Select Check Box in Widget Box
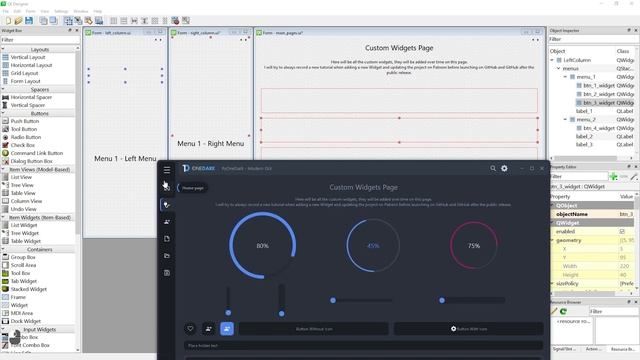Image resolution: width=640 pixels, height=360 pixels. (22, 145)
